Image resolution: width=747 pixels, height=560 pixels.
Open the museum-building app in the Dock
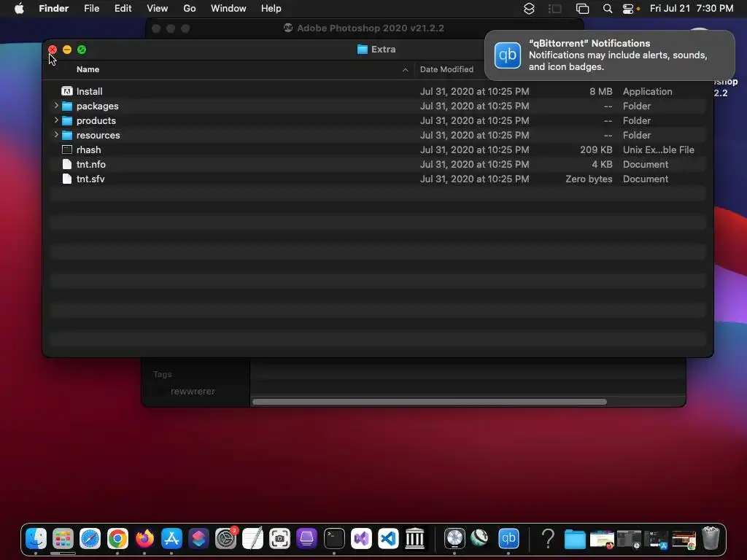[x=415, y=539]
